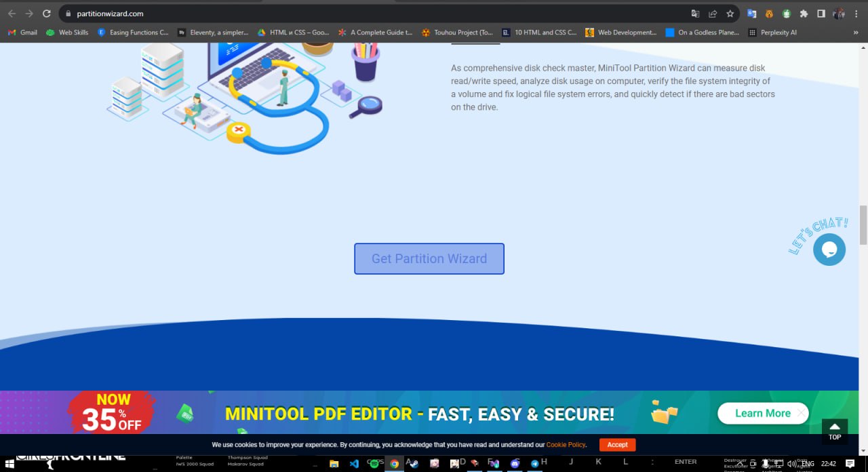Open the HTML и CSS Google Drive bookmark
This screenshot has width=868, height=472.
[293, 32]
